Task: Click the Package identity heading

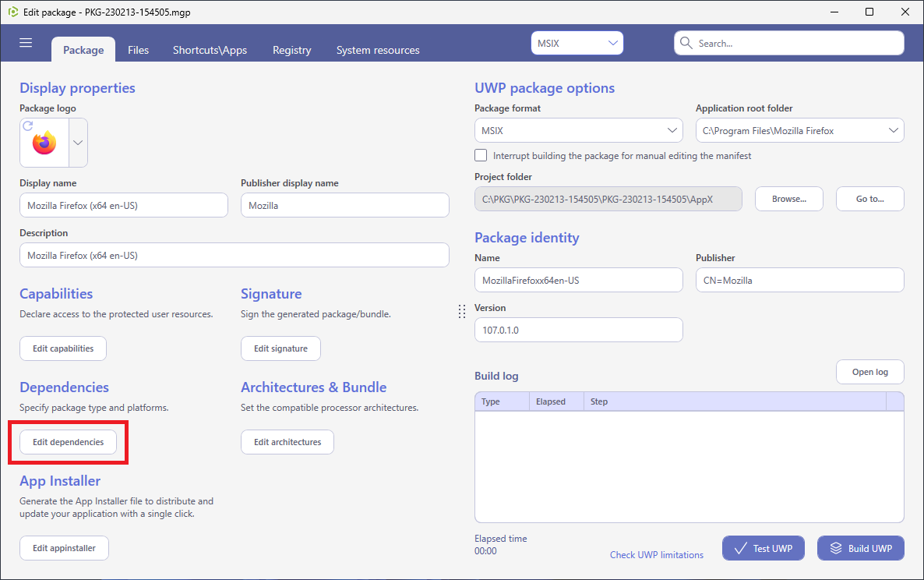Action: pos(527,238)
